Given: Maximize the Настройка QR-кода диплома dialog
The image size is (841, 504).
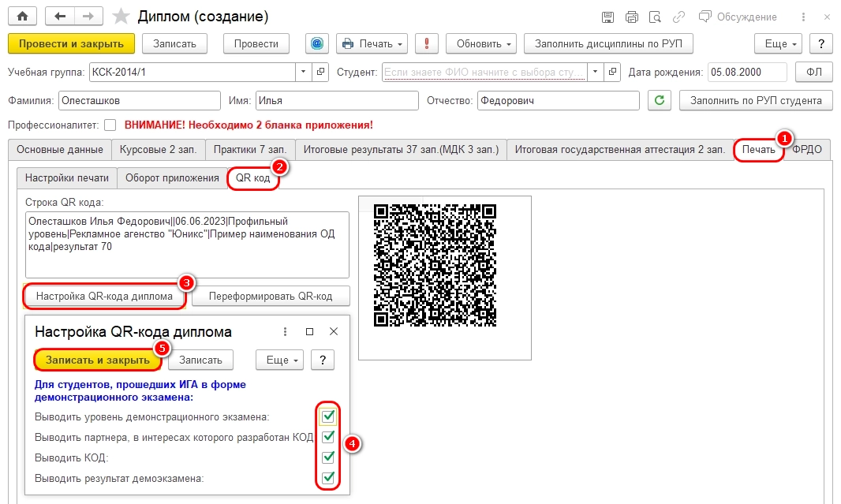Looking at the screenshot, I should [309, 332].
